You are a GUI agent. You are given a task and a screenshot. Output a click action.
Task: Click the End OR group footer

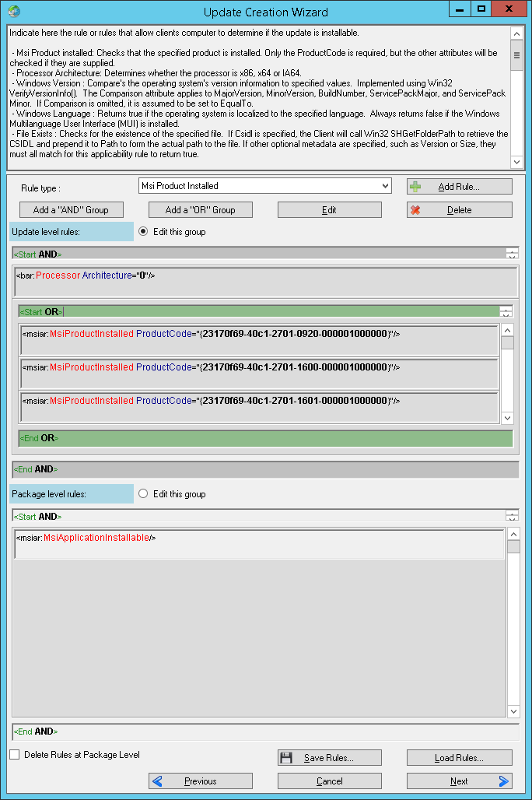coord(266,438)
